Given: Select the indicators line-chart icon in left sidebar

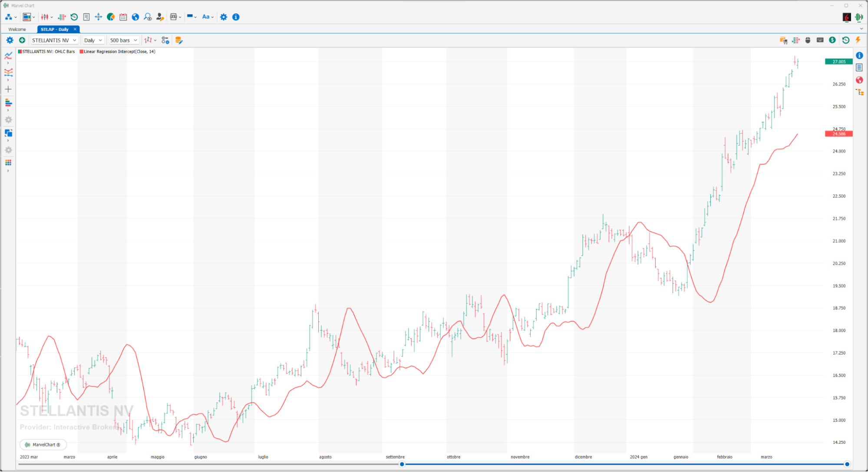Looking at the screenshot, I should pos(8,55).
